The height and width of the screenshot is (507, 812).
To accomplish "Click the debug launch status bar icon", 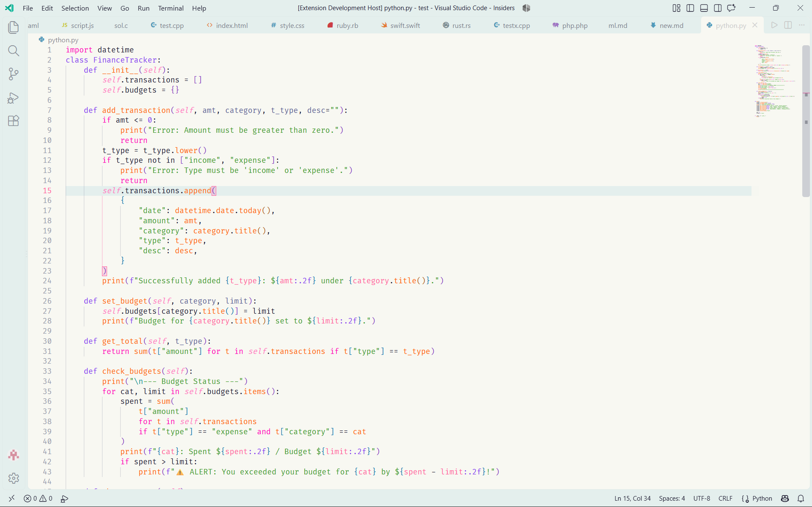I will (64, 499).
